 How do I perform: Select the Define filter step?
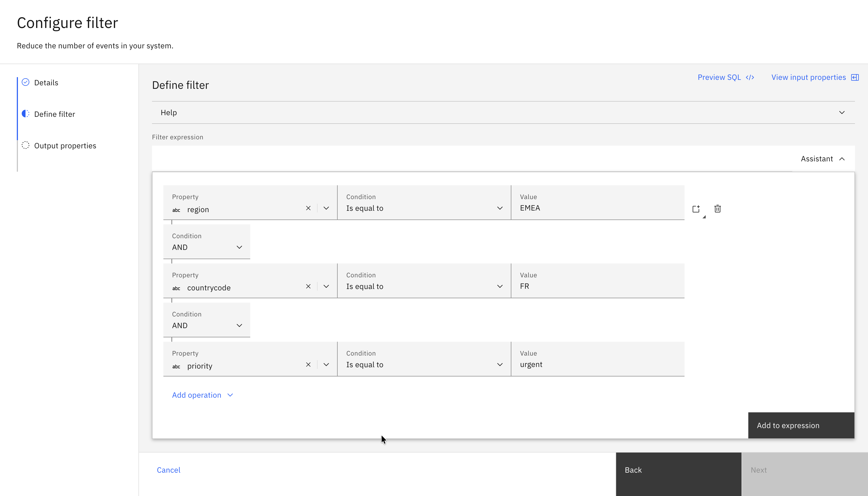(55, 114)
